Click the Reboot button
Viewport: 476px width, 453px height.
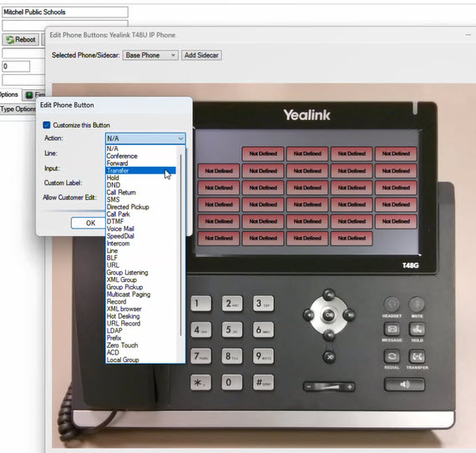21,39
